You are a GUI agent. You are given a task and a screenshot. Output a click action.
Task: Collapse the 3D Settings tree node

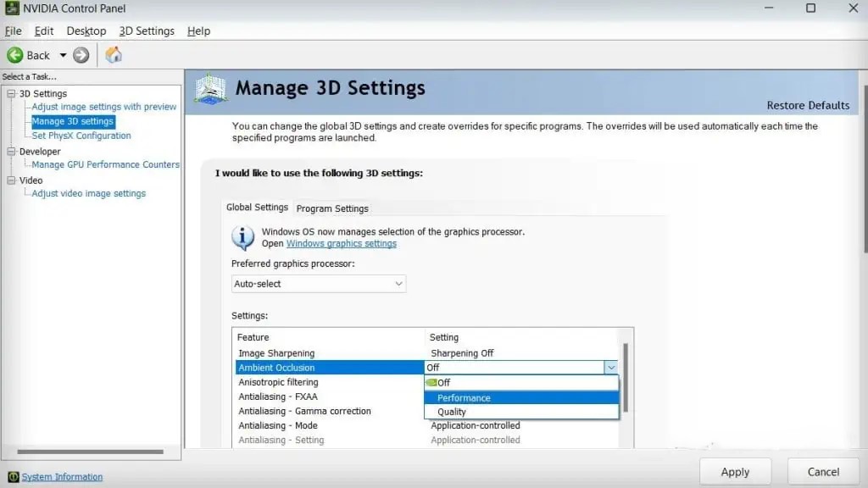click(11, 93)
